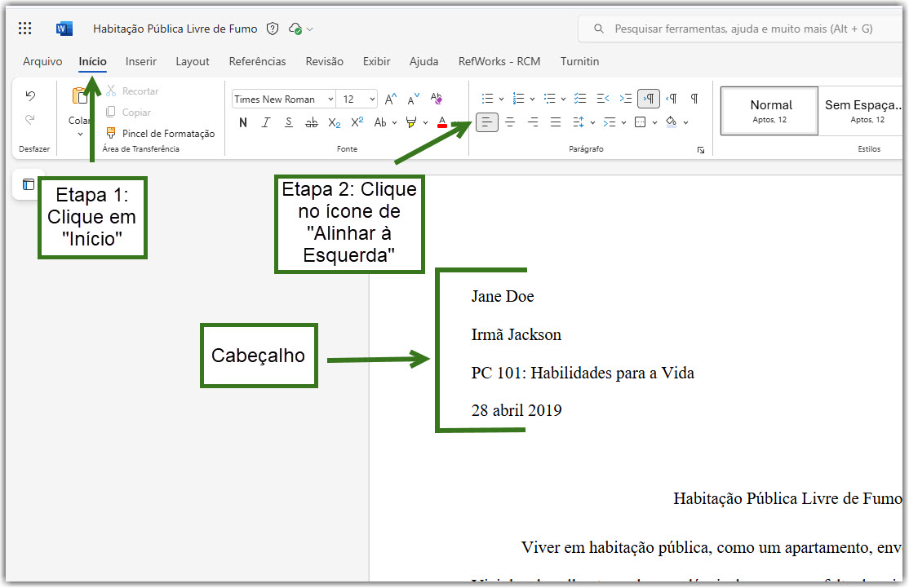
Task: Click the numbered list icon
Action: [518, 99]
